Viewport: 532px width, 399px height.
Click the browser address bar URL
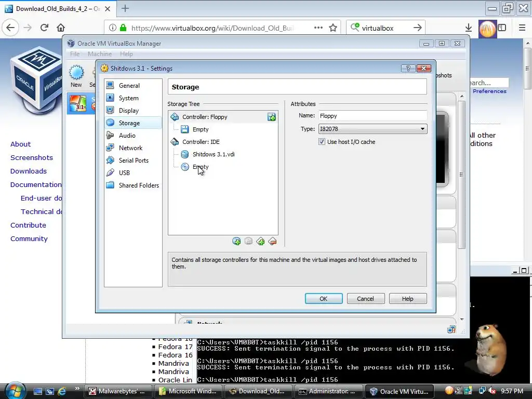tap(212, 28)
